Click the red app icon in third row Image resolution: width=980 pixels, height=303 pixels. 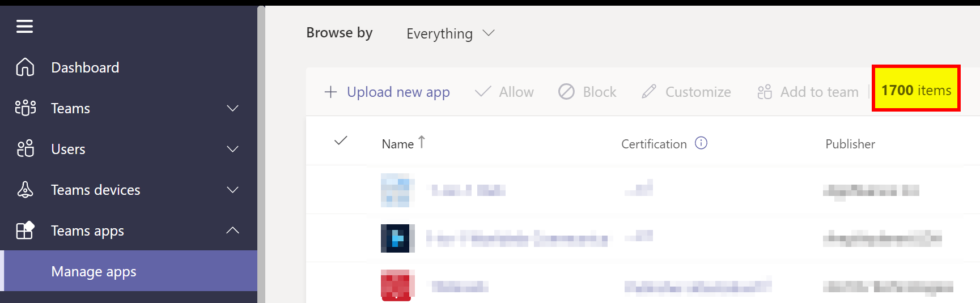[397, 285]
